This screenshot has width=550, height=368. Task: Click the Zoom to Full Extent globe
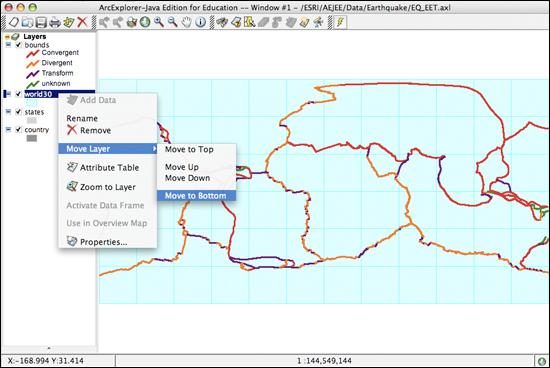pos(145,22)
